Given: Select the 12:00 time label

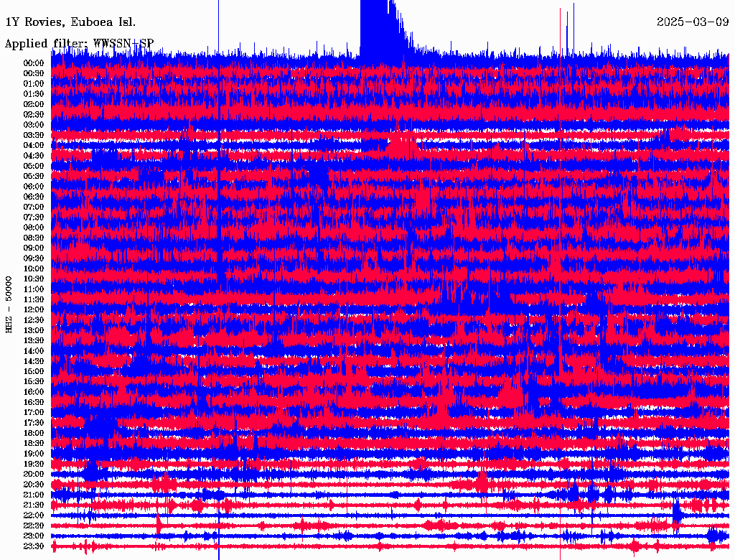Looking at the screenshot, I should tap(33, 310).
